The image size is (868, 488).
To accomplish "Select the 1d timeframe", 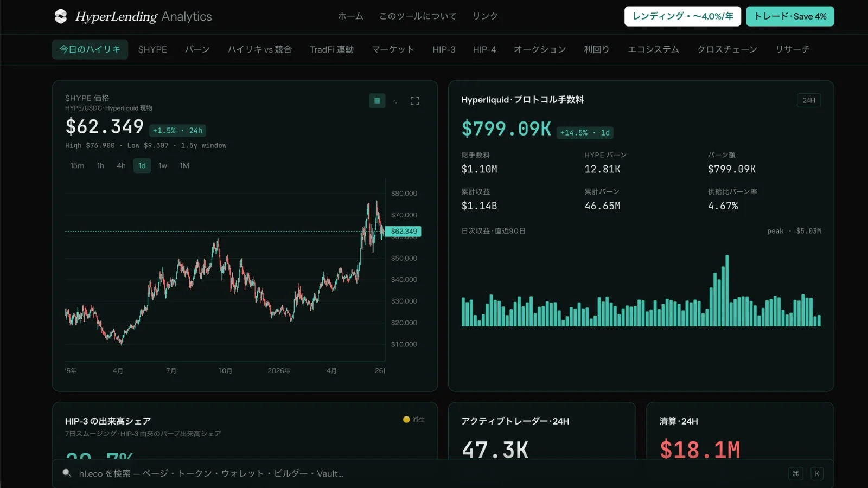I will click(142, 165).
